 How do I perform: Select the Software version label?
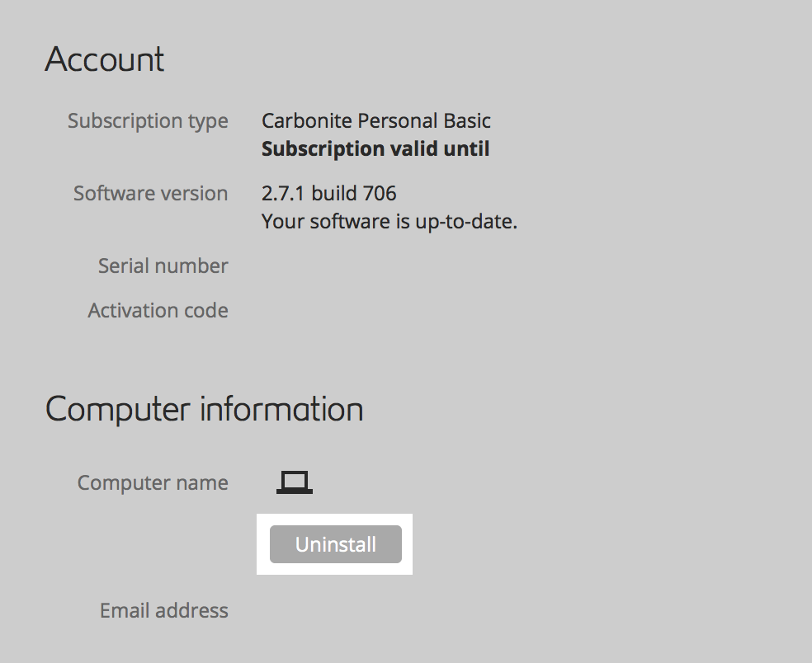[150, 194]
